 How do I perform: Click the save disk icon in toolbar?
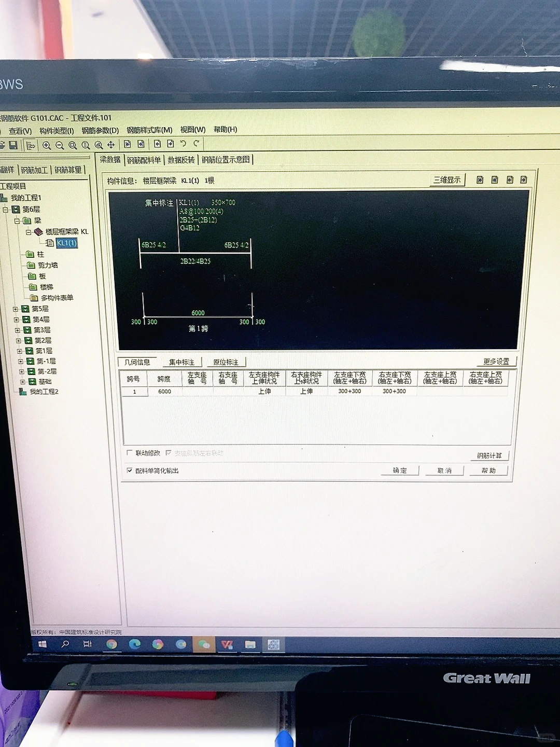(13, 145)
